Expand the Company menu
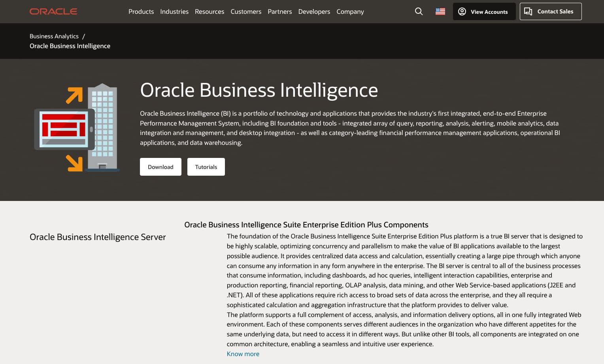The width and height of the screenshot is (604, 364). pos(350,11)
